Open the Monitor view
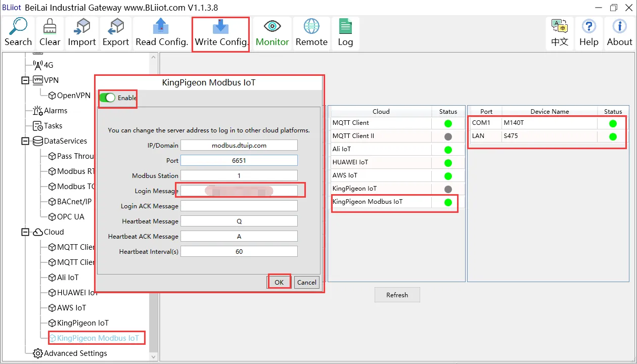 coord(272,33)
